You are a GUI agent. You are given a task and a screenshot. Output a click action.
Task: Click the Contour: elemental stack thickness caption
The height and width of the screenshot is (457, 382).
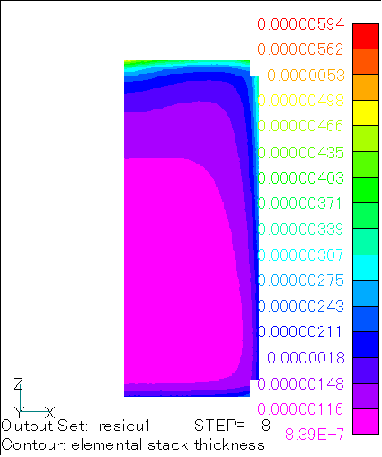[133, 445]
